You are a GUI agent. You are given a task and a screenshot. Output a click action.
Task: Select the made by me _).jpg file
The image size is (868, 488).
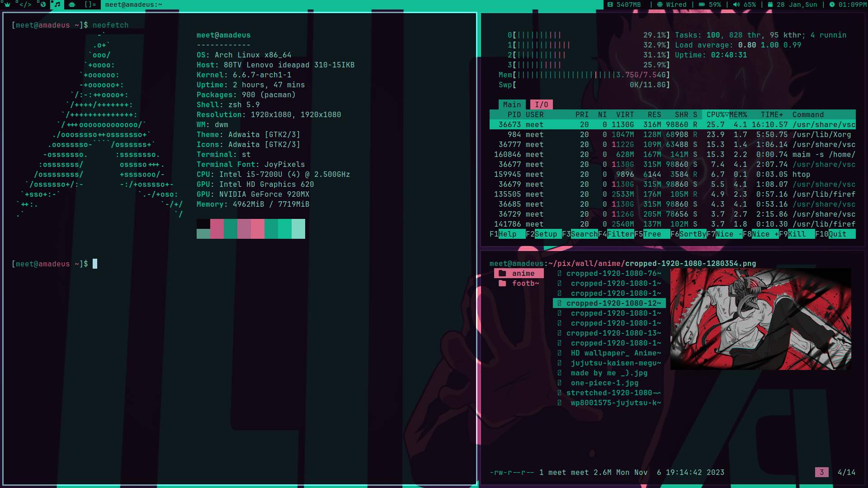(x=609, y=373)
